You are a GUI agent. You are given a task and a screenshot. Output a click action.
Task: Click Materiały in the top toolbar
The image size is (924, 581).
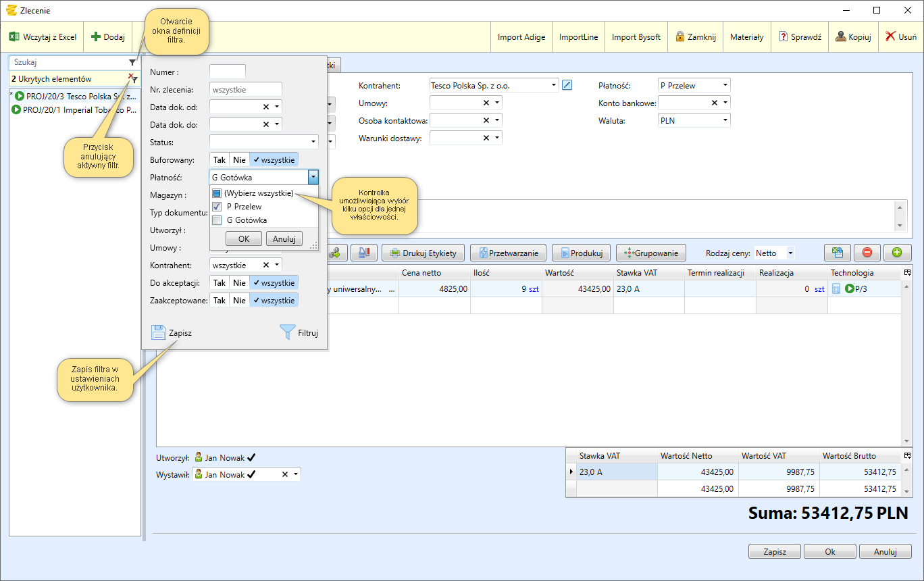tap(746, 37)
